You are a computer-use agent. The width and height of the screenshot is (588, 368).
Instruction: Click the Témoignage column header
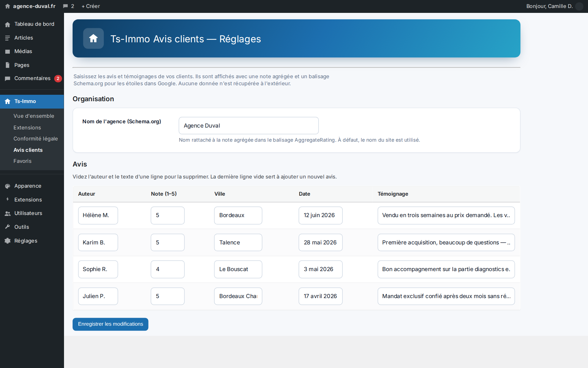(393, 194)
